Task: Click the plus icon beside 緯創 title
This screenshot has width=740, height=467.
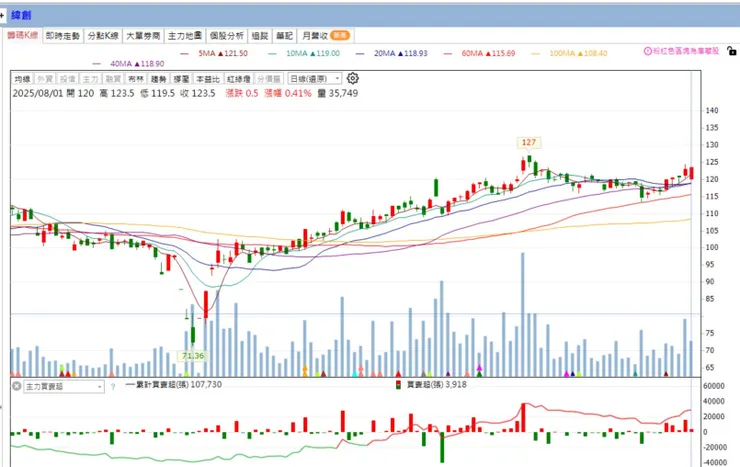Action: [2, 16]
